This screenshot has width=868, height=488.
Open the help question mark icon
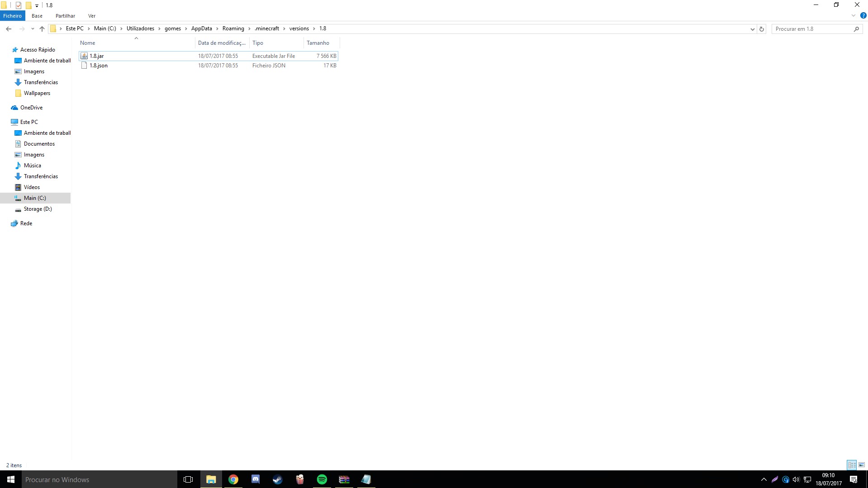(x=863, y=15)
